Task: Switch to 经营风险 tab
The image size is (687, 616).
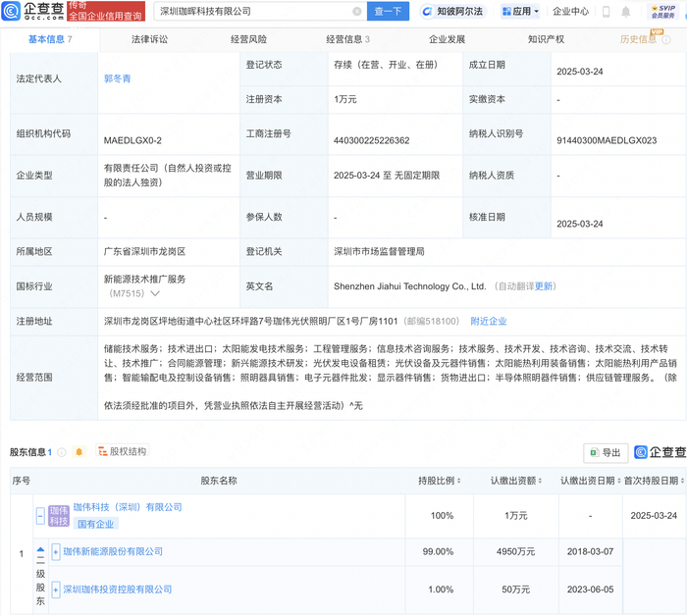Action: point(248,39)
